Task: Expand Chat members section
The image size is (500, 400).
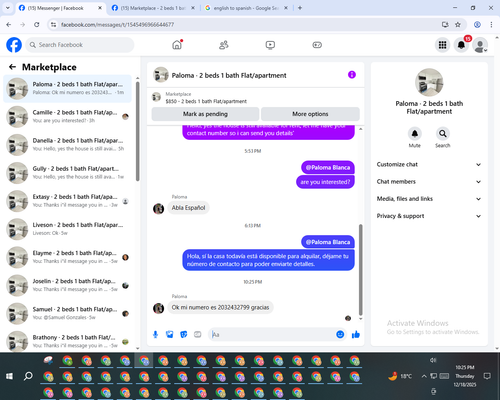Action: coord(429,182)
